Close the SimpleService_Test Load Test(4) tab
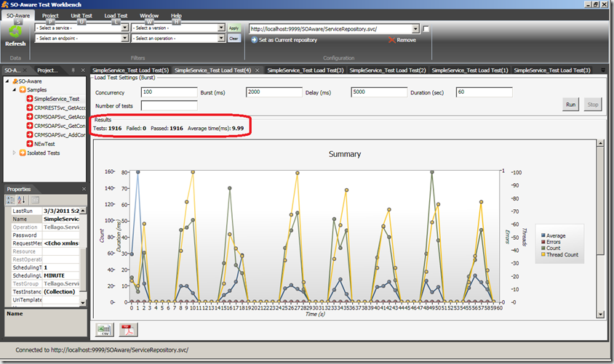Image resolution: width=614 pixels, height=364 pixels. (258, 70)
